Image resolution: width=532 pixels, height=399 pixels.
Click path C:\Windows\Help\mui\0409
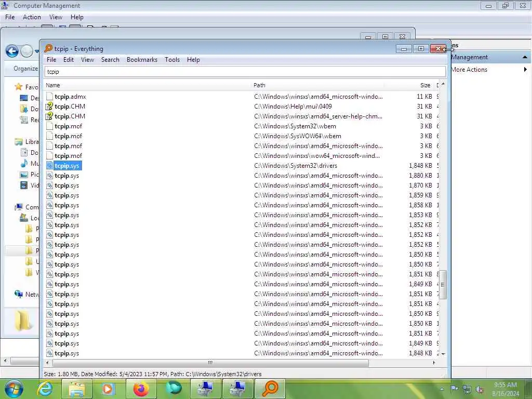click(x=293, y=107)
